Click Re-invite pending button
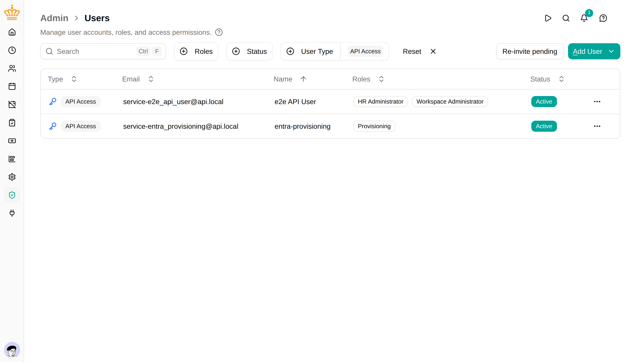 point(530,51)
